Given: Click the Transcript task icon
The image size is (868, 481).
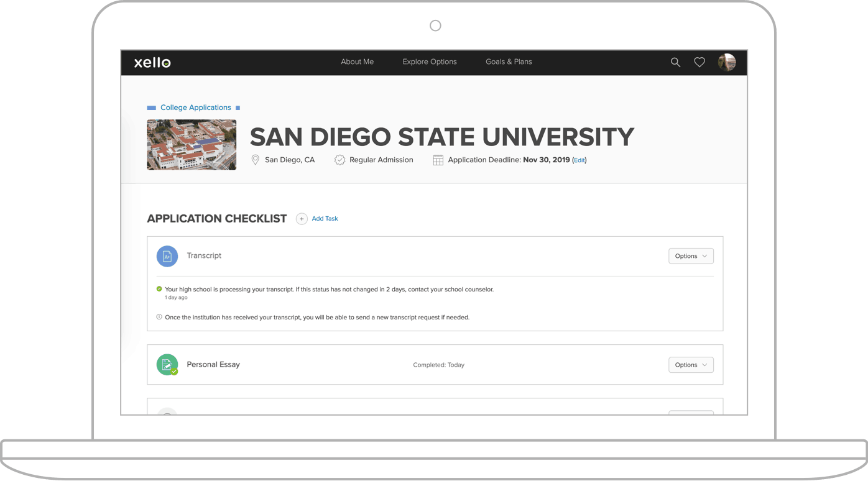Looking at the screenshot, I should (x=167, y=256).
